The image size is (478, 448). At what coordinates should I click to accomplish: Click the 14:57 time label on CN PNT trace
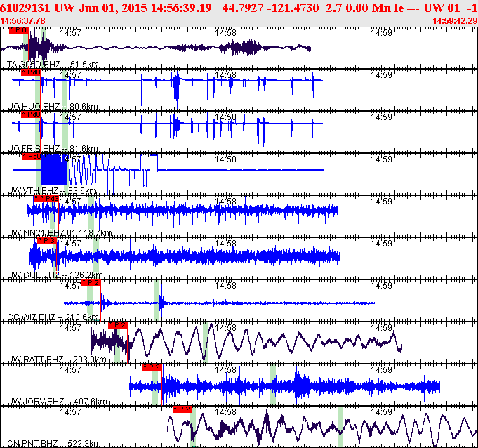coord(70,412)
